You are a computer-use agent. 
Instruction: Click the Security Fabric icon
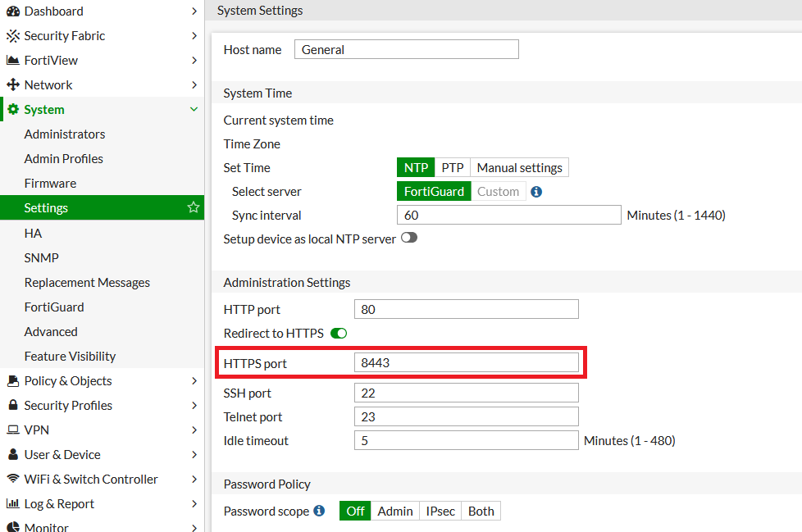coord(13,36)
